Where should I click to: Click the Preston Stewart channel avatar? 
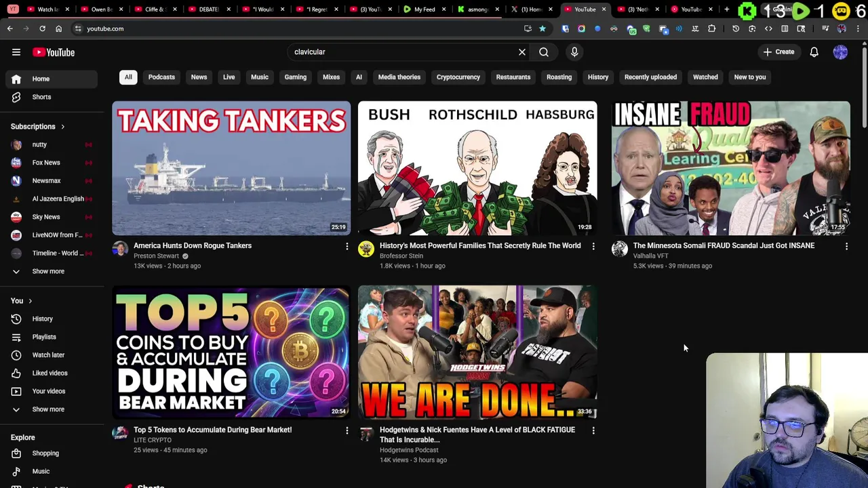120,249
